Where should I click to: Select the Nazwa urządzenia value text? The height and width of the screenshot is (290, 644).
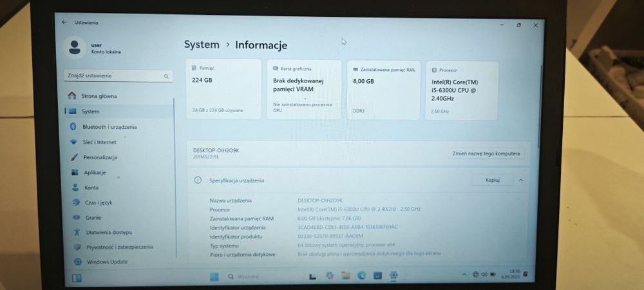320,200
